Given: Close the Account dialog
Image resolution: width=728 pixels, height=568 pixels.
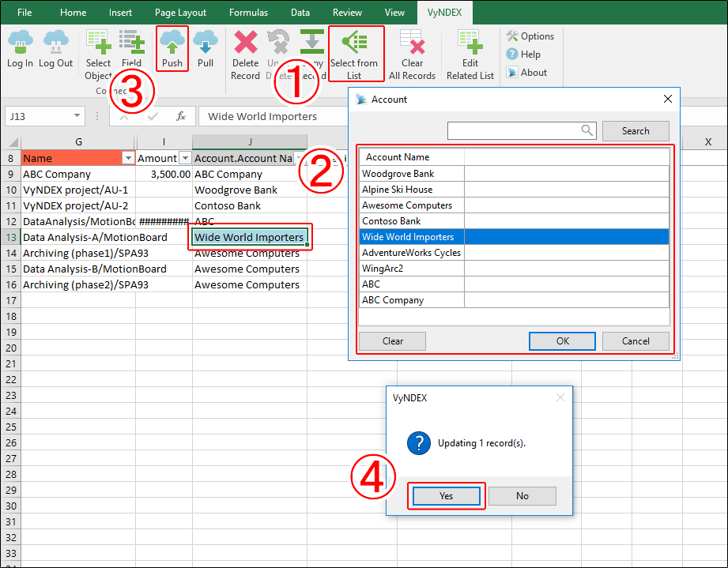Looking at the screenshot, I should tap(668, 99).
